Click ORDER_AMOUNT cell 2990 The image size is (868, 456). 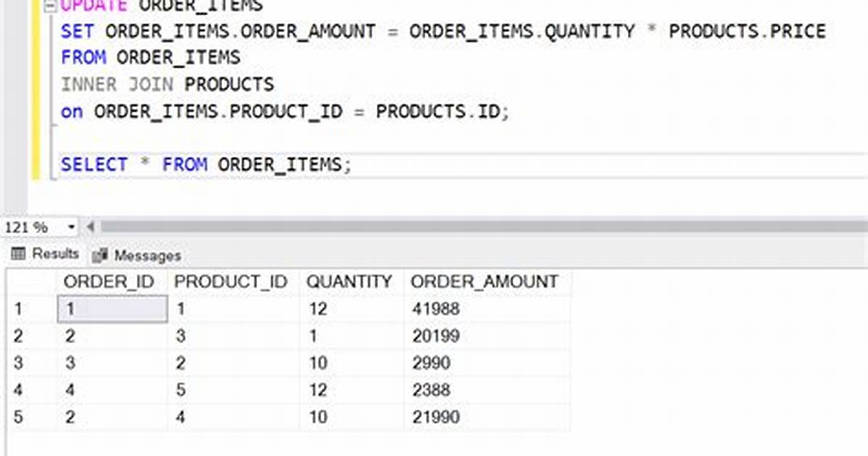(x=487, y=363)
